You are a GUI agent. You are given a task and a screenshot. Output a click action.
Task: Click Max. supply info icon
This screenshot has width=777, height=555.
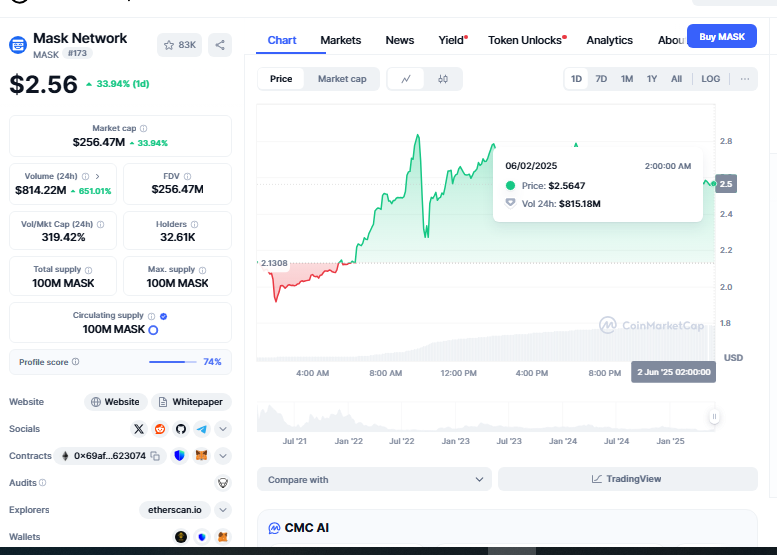point(203,270)
